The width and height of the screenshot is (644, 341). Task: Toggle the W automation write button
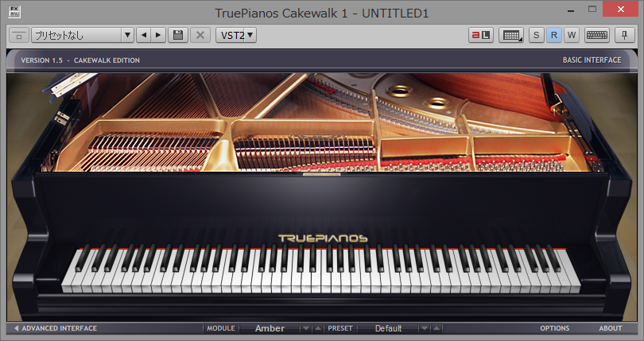pyautogui.click(x=572, y=35)
